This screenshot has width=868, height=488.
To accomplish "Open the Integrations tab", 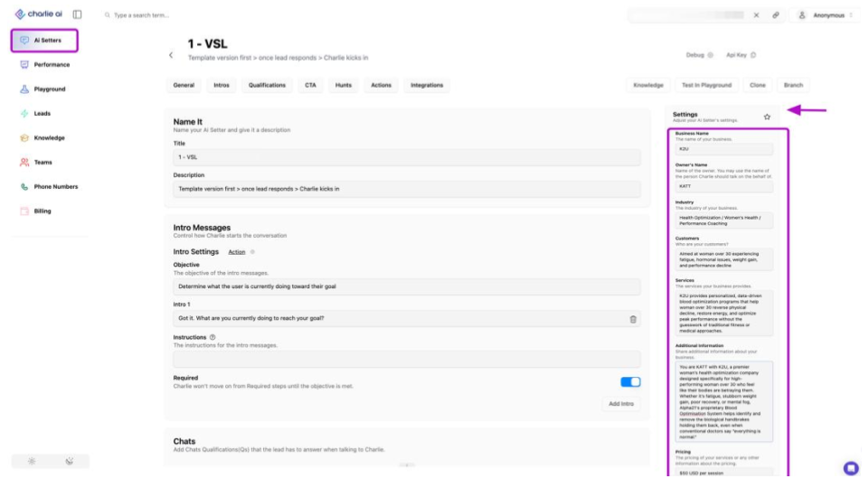I will (427, 85).
